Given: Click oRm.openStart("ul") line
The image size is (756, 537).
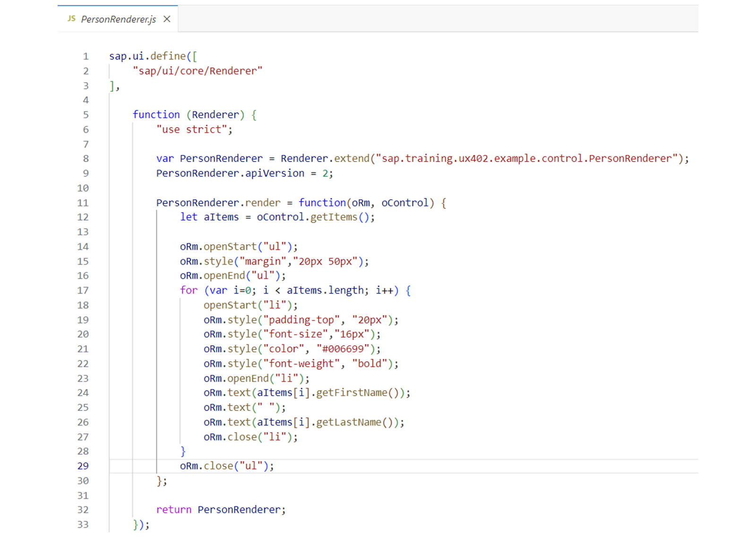Looking at the screenshot, I should pos(239,247).
